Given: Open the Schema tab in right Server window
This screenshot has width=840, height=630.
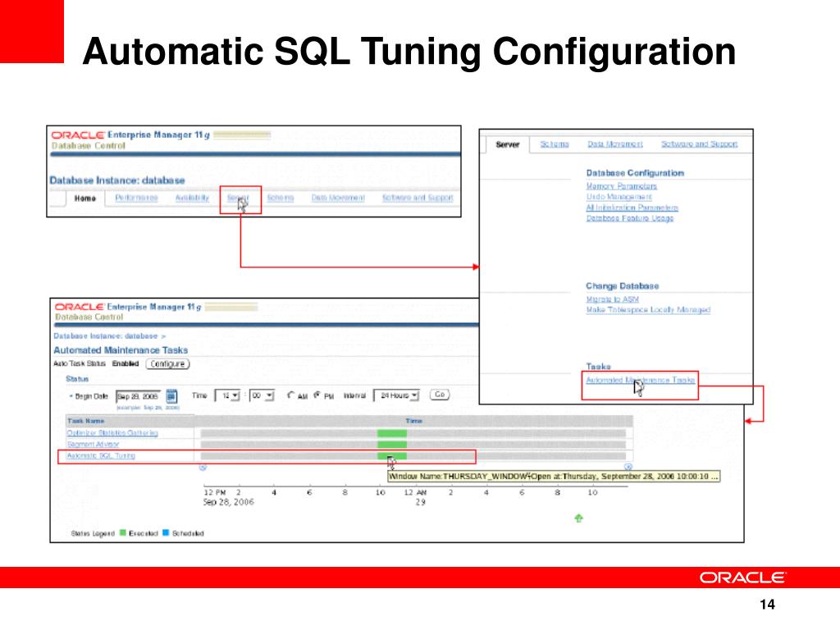Looking at the screenshot, I should coord(555,144).
